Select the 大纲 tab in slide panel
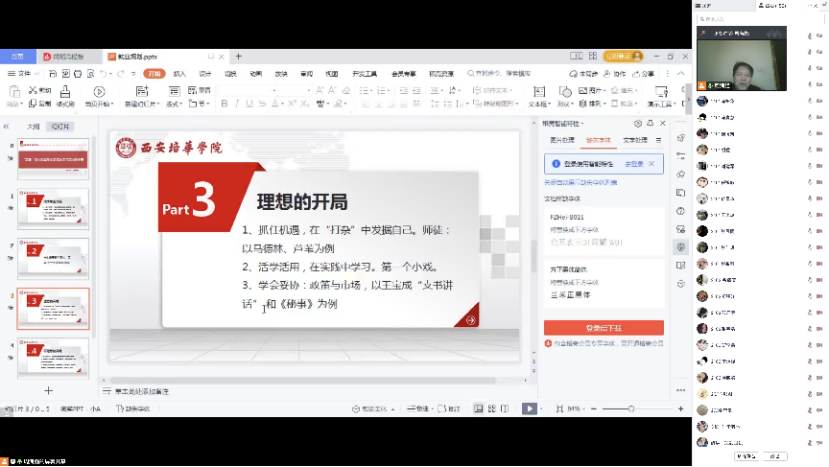The width and height of the screenshot is (829, 467). [33, 127]
